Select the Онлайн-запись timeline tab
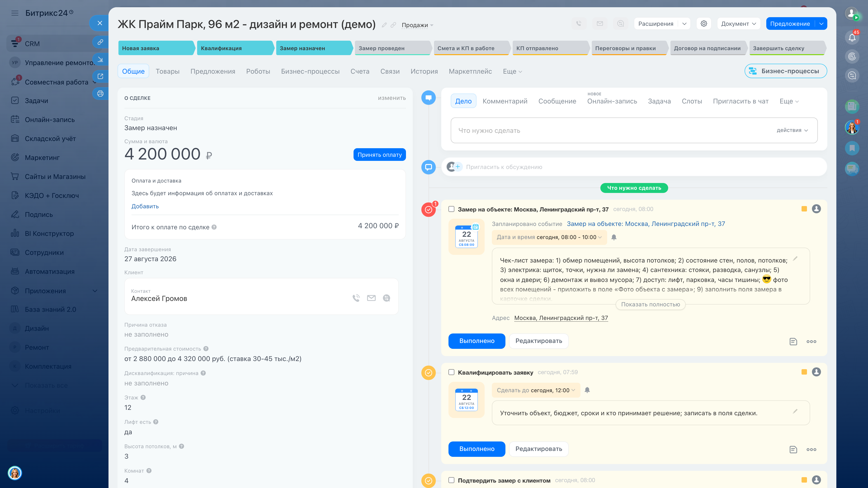 612,101
